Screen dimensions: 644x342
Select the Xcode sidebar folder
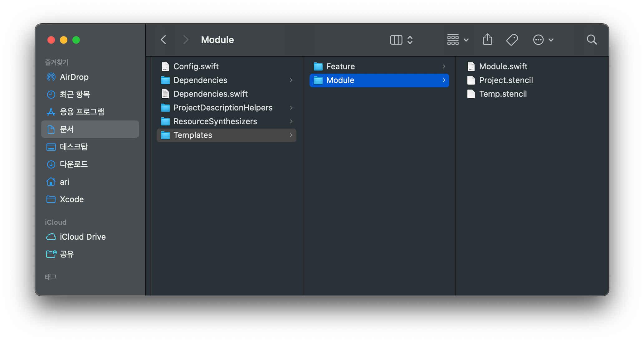tap(71, 199)
